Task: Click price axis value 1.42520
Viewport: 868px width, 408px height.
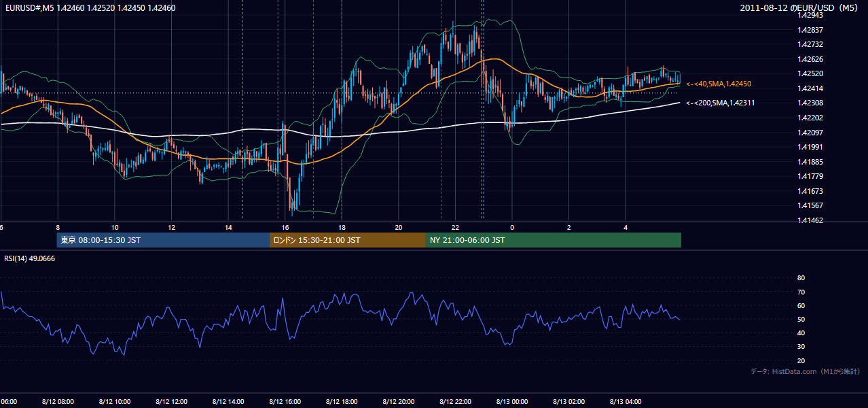Action: [811, 73]
